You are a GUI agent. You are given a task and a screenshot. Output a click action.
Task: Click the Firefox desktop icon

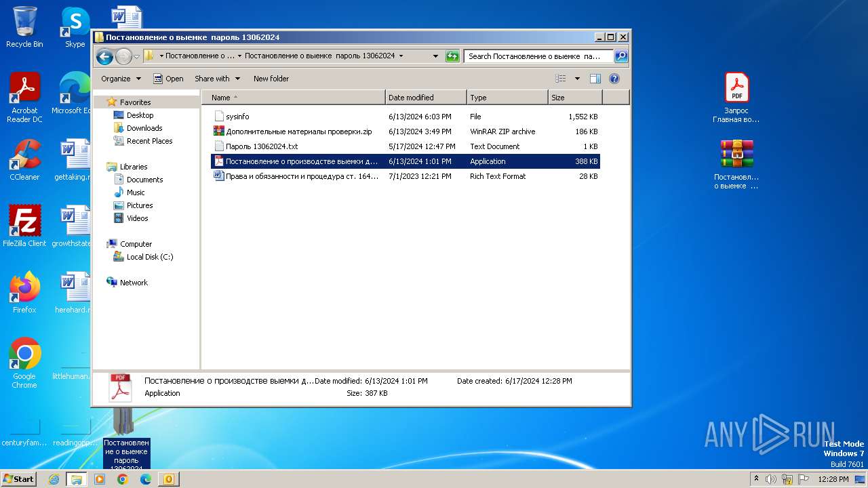click(x=24, y=293)
